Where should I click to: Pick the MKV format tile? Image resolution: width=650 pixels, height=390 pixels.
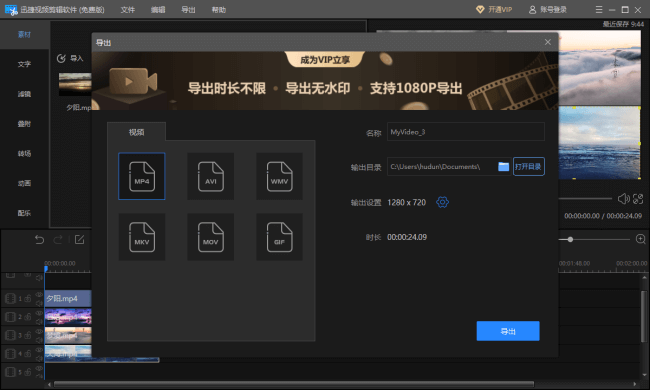pos(142,237)
